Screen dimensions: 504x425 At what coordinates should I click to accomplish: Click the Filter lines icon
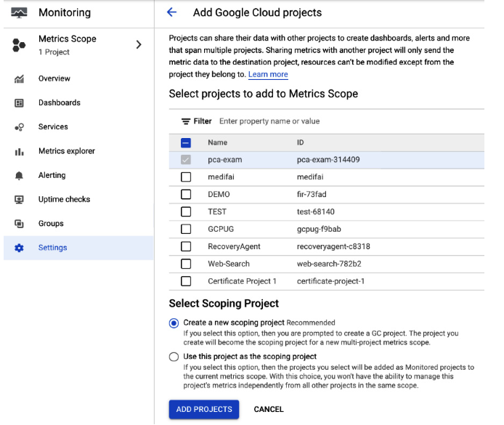[x=186, y=121]
